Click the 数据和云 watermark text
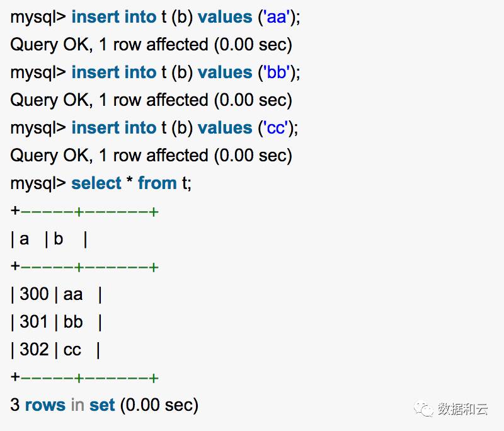The image size is (504, 431). point(463,409)
